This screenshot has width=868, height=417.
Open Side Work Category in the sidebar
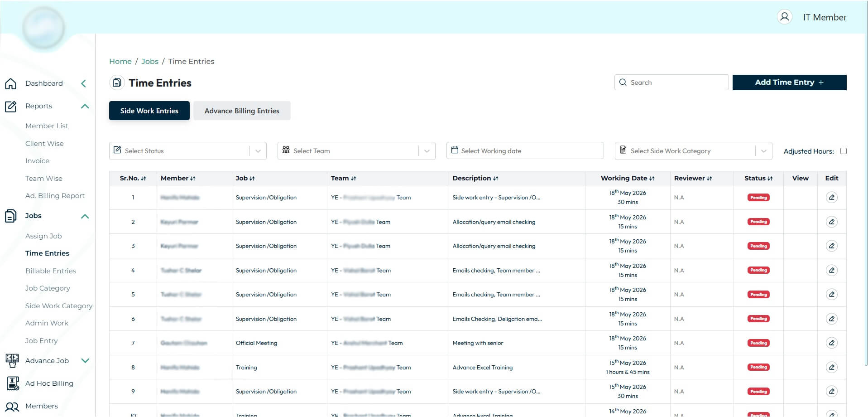pos(59,306)
